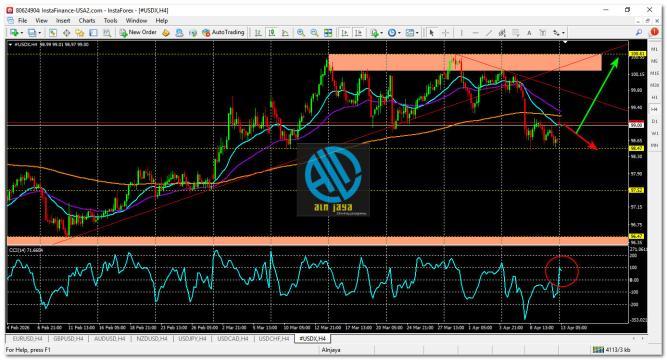Open the Insert menu
This screenshot has width=667, height=360.
[63, 20]
